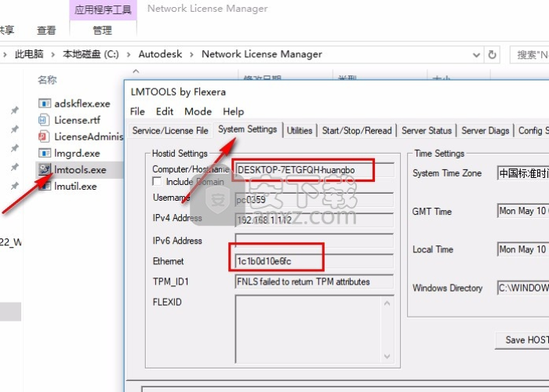Click the FLEXID box scroll down arrow
Image resolution: width=549 pixels, height=392 pixels.
387,356
